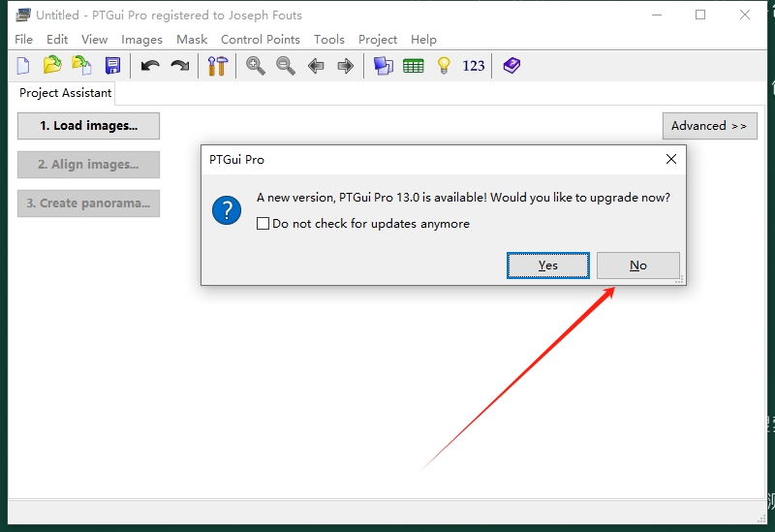Open the Edit menu
Image resolution: width=775 pixels, height=532 pixels.
pos(57,40)
